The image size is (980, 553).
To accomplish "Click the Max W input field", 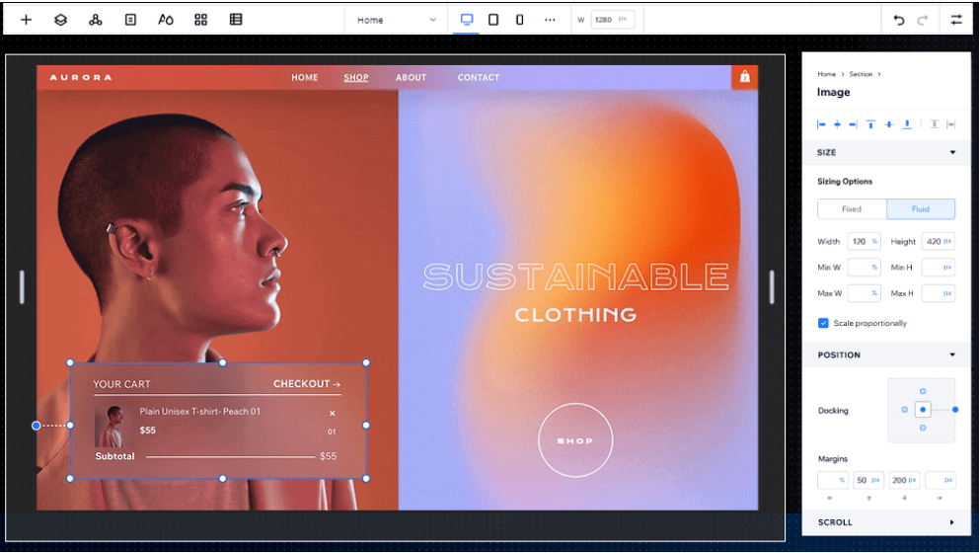I will pos(864,292).
